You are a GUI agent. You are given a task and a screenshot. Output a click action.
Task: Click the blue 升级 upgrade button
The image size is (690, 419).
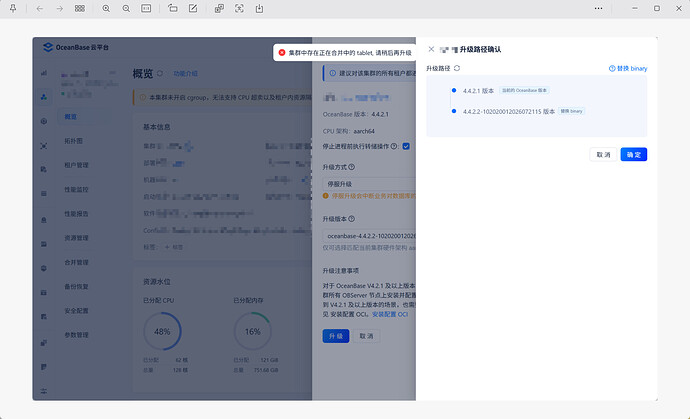(x=336, y=336)
